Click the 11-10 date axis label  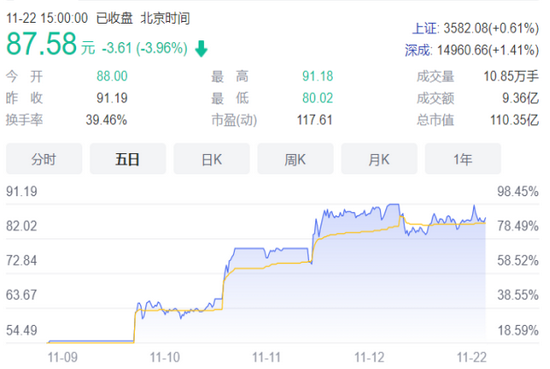tap(165, 357)
